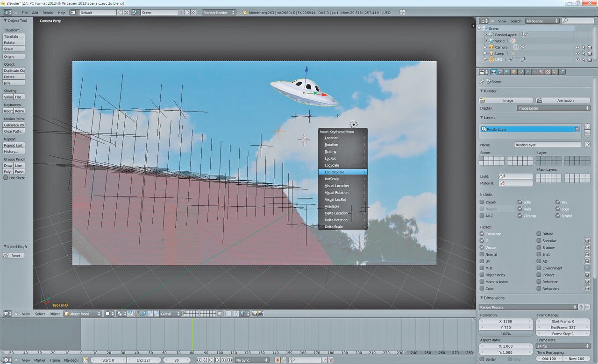Open the Particles properties tab
Screen dimensions: 598x364
(x=555, y=72)
